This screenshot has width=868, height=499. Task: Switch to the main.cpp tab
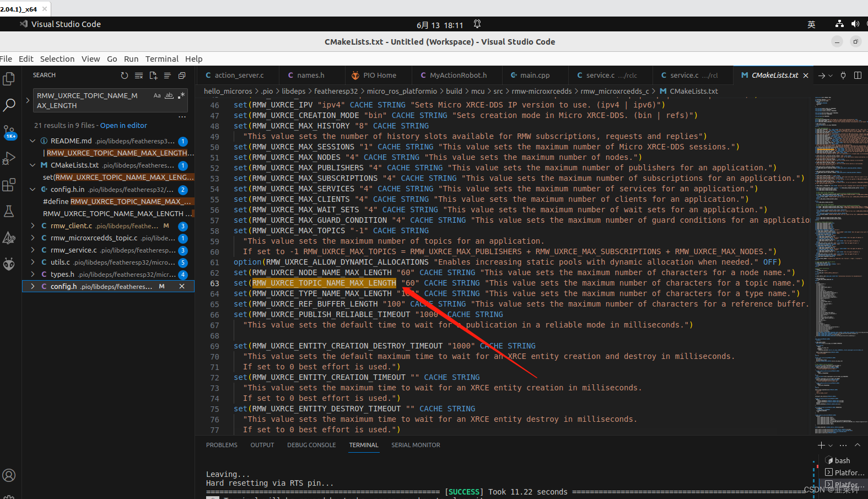[x=535, y=76]
